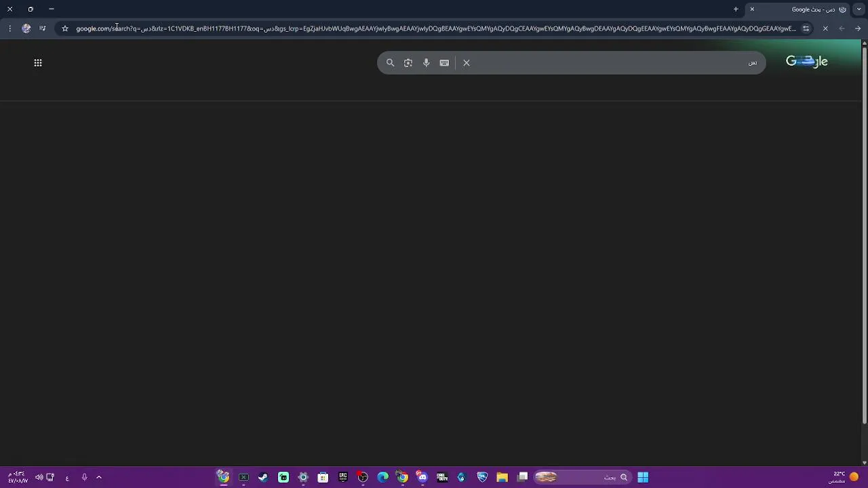
Task: Open Discord from the taskbar
Action: tap(422, 477)
